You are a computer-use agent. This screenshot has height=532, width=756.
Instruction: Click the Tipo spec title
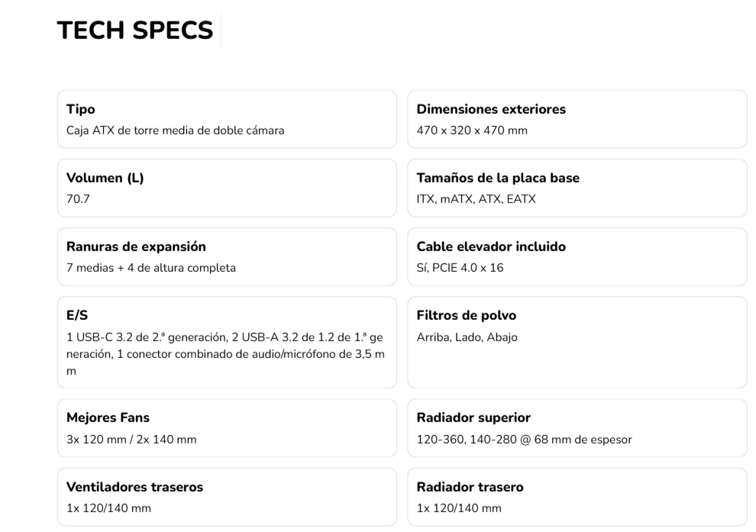[x=80, y=109]
